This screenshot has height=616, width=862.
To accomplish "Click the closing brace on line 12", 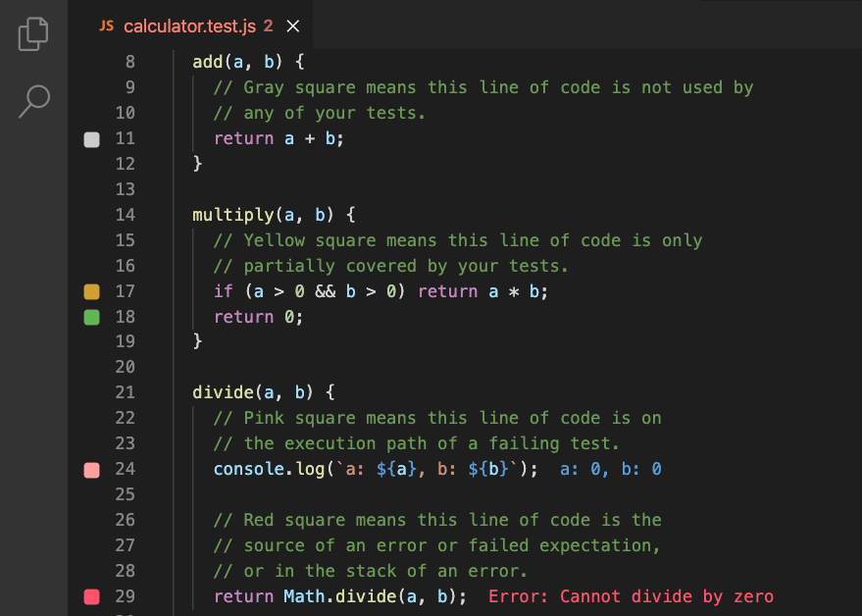I will 197,164.
